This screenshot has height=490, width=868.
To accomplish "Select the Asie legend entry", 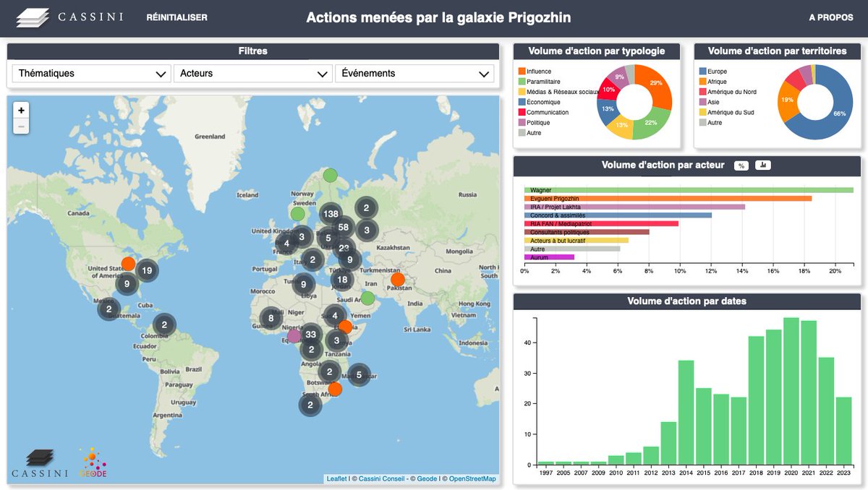I will tap(709, 102).
